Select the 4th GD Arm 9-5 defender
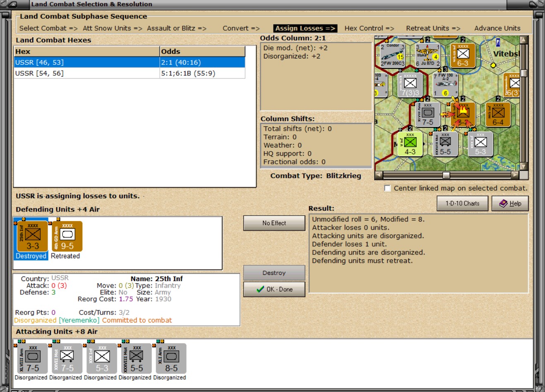545x392 pixels. (x=67, y=237)
